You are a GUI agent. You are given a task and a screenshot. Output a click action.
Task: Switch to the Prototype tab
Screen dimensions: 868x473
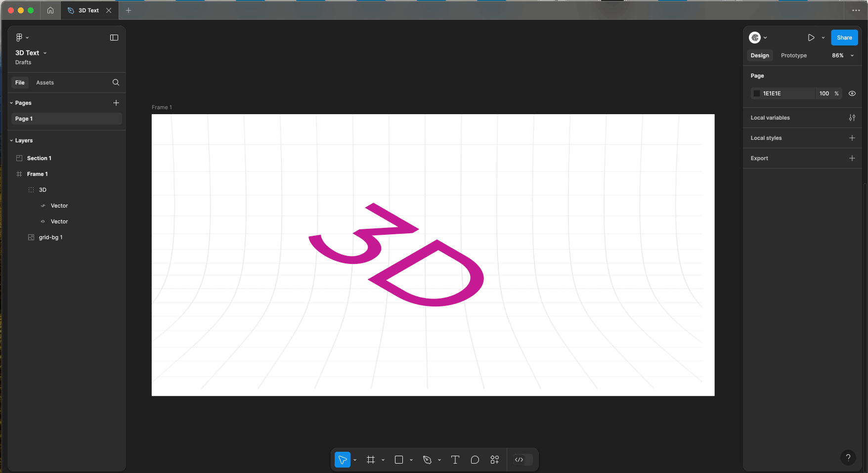[793, 55]
